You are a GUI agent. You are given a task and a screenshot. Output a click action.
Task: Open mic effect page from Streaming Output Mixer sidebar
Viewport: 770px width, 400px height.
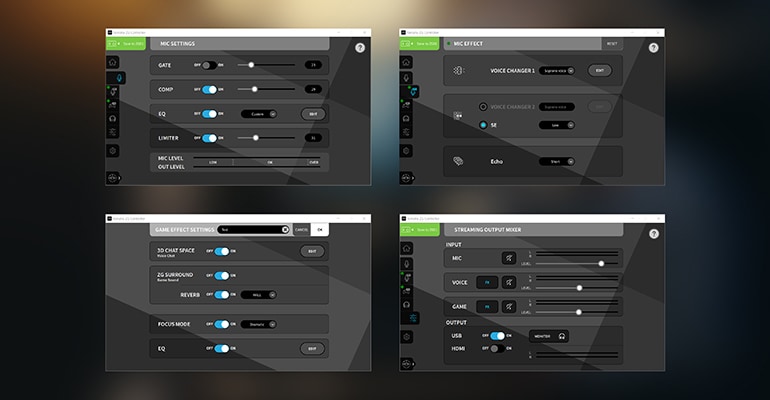(x=406, y=278)
